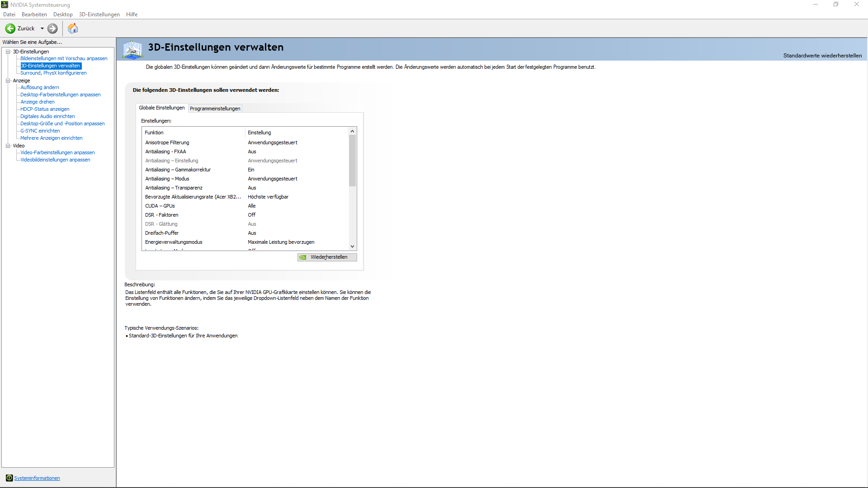This screenshot has height=488, width=868.
Task: Click the NVIDIA app icon in title bar
Action: point(5,5)
